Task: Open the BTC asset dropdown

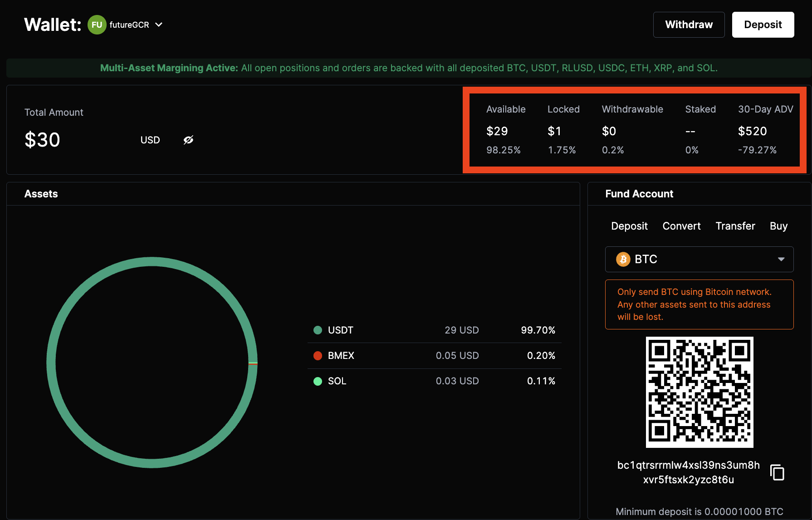Action: click(x=699, y=259)
